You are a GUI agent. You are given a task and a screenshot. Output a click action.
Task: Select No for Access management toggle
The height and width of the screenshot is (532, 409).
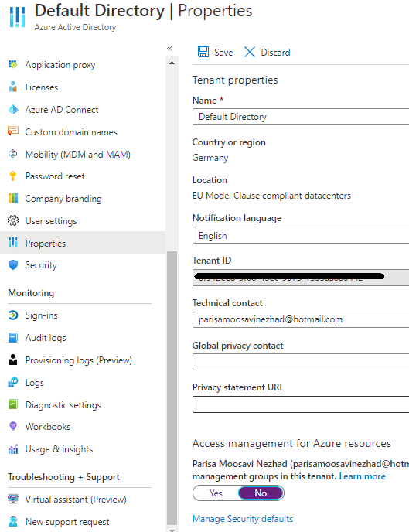261,493
